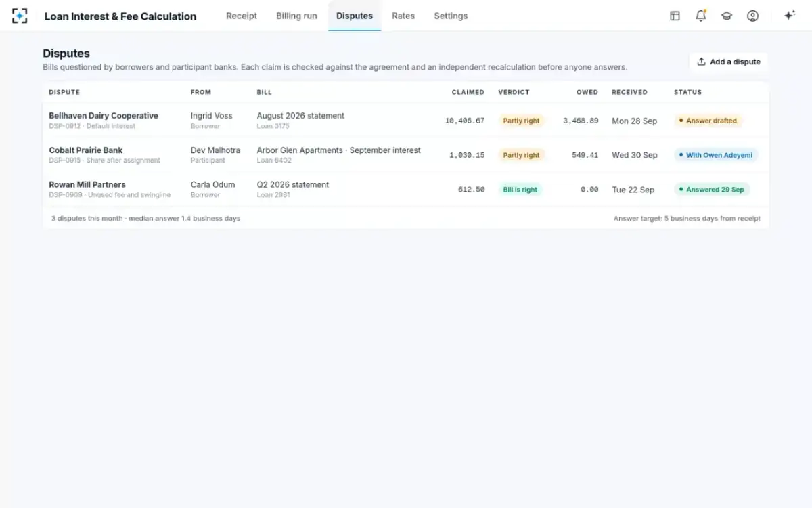The width and height of the screenshot is (812, 508).
Task: Click Loan 6402 label
Action: 274,161
